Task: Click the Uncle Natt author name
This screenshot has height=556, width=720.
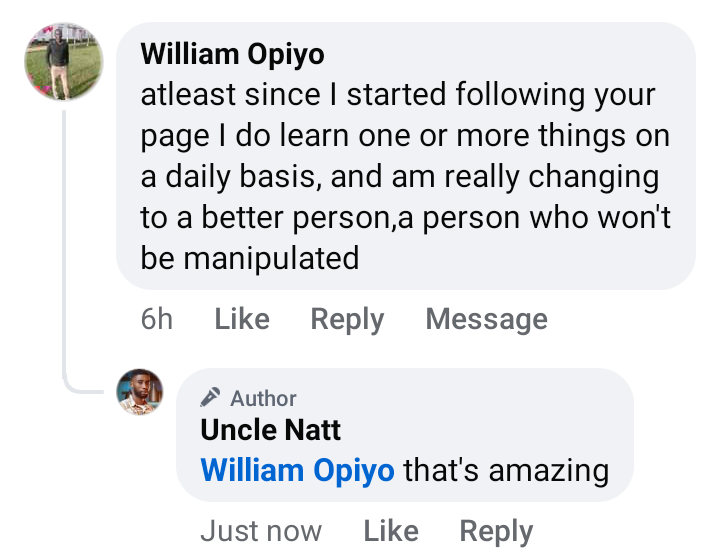Action: [270, 430]
